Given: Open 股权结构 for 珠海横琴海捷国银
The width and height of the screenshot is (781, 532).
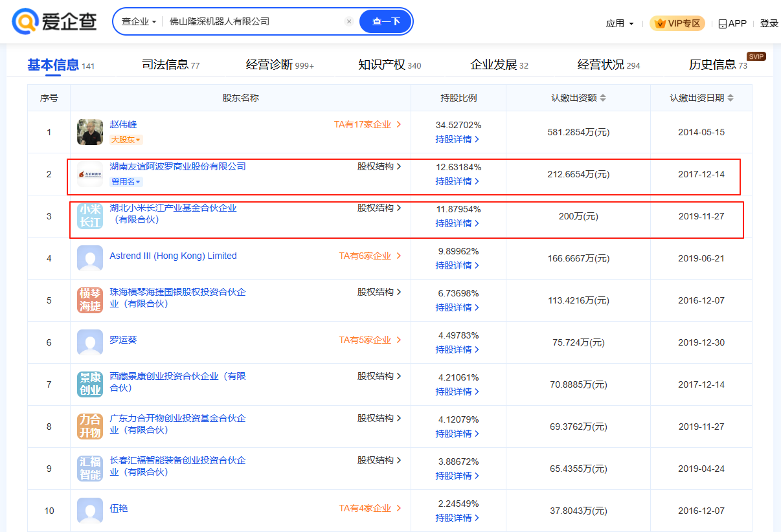Looking at the screenshot, I should pos(379,292).
